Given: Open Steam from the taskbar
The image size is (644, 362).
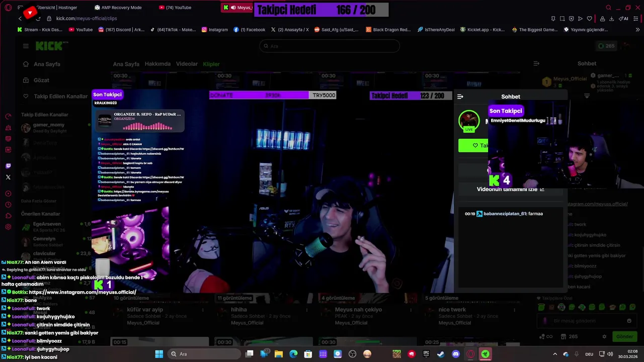Looking at the screenshot, I should (x=441, y=354).
